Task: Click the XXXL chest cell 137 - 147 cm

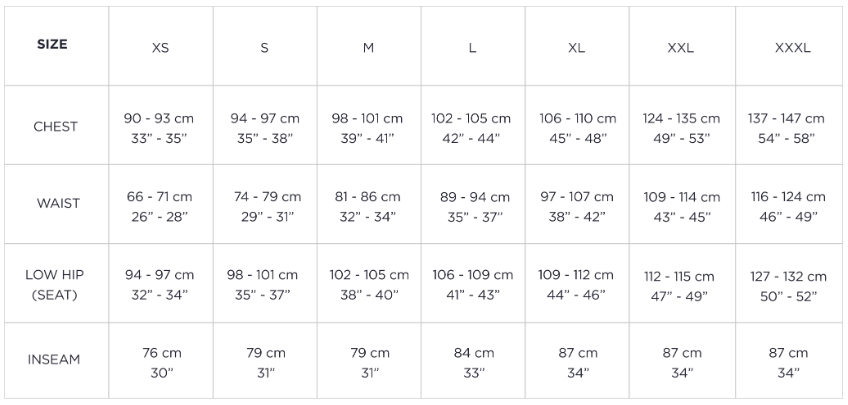Action: (786, 128)
